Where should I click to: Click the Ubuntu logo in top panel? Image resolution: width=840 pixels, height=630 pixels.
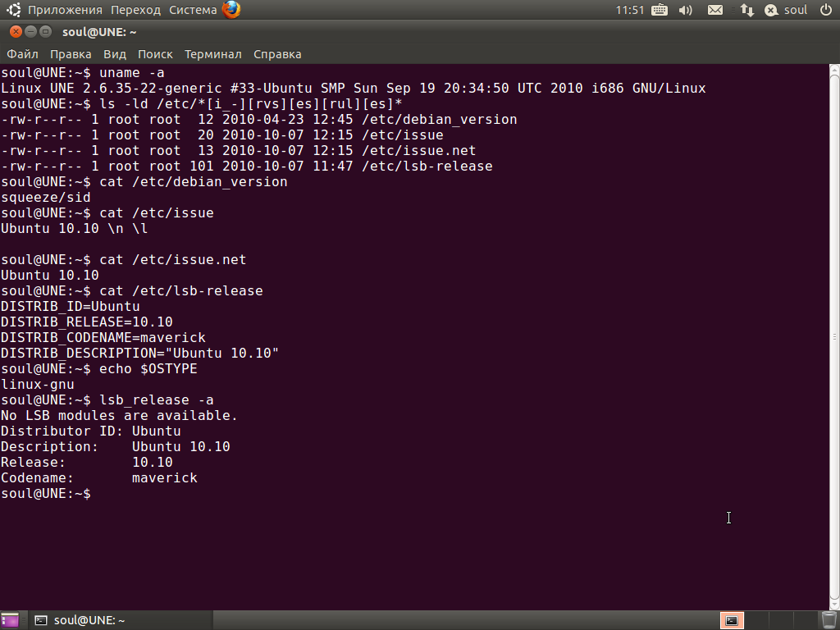click(14, 10)
